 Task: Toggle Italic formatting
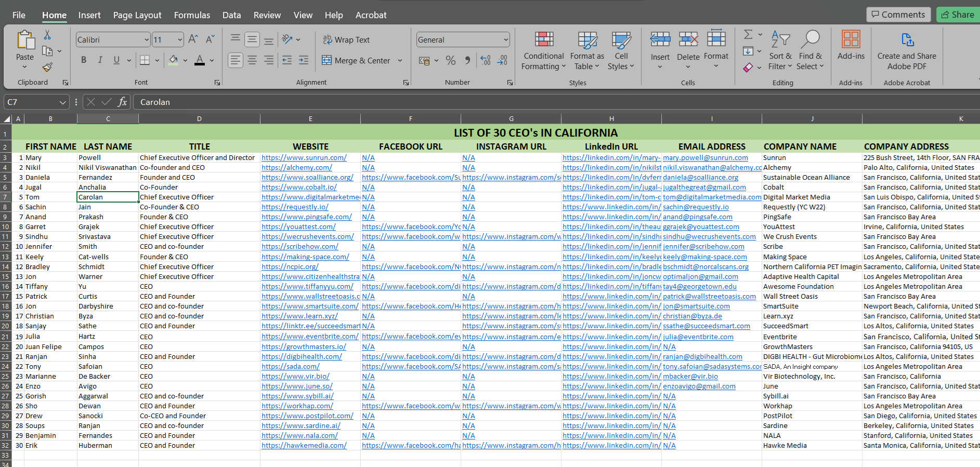coord(100,60)
